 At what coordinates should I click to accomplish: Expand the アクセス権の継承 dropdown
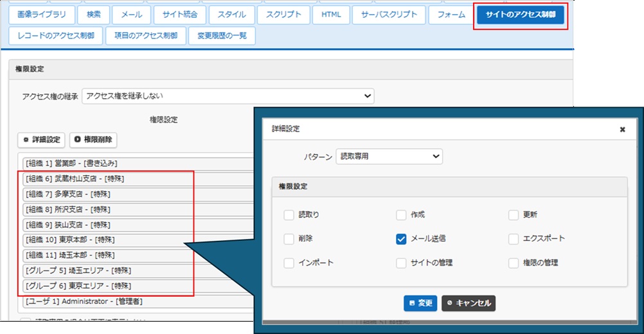228,96
